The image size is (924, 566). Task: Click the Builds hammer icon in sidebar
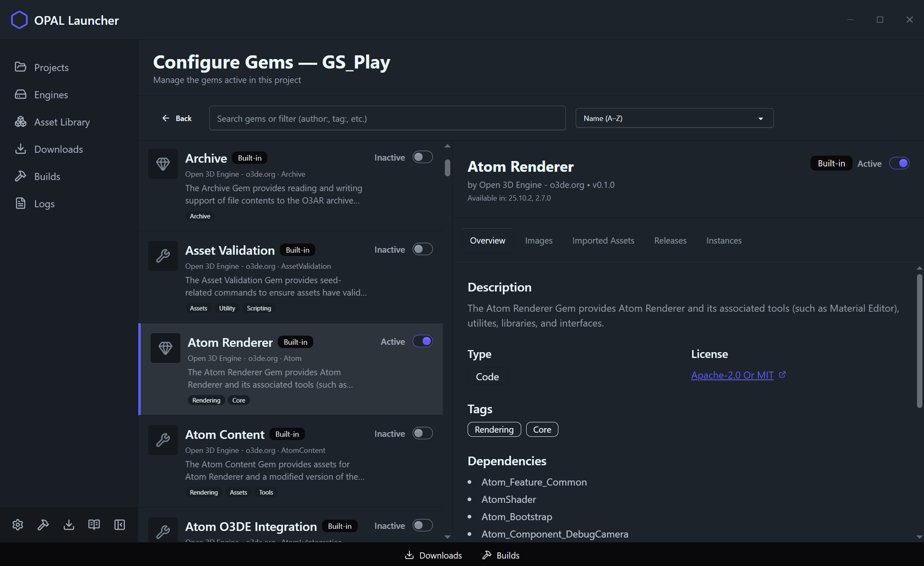click(x=20, y=176)
